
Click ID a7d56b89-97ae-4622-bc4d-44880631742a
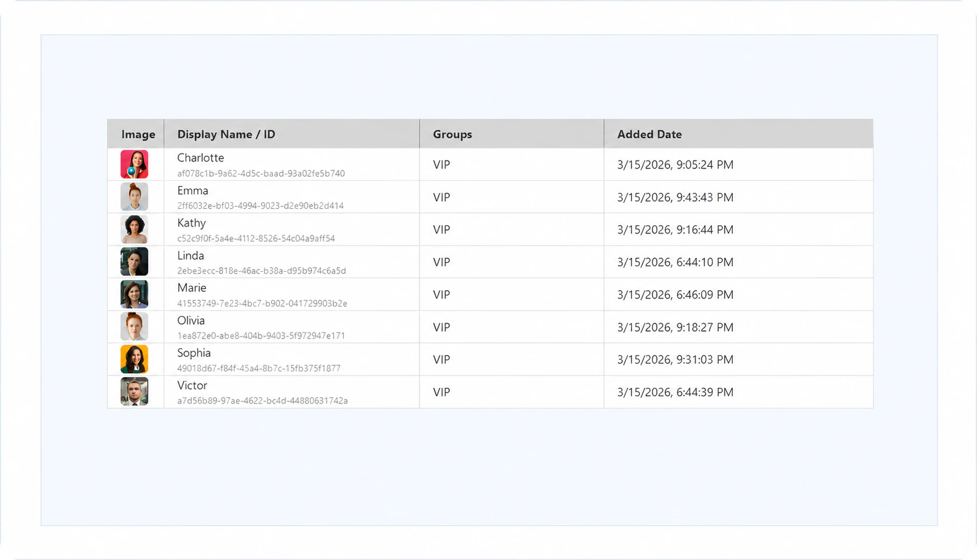[x=263, y=400]
